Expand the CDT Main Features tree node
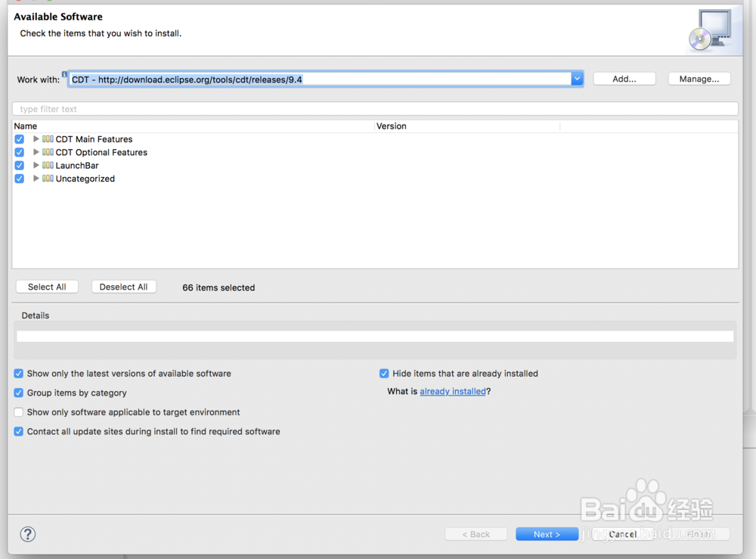The width and height of the screenshot is (756, 559). tap(36, 139)
